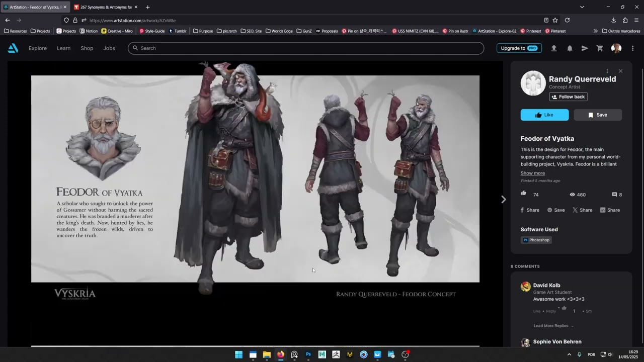Show more bookmarks chevron
The height and width of the screenshot is (362, 644).
[x=596, y=31]
